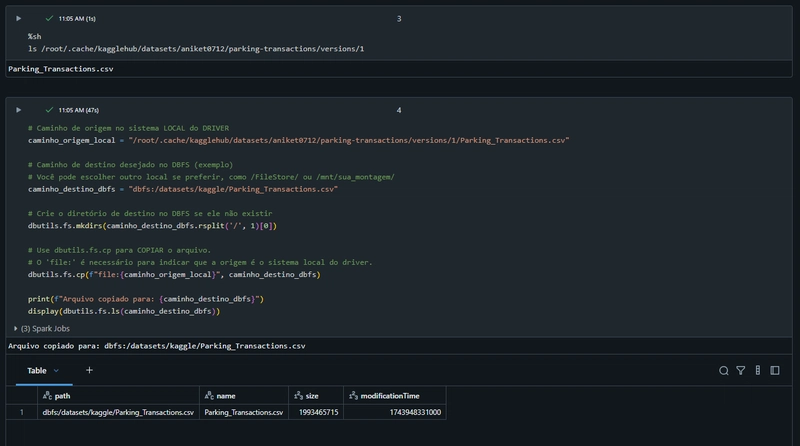800x446 pixels.
Task: Select the modificationTime value 1743948331000
Action: click(395, 412)
